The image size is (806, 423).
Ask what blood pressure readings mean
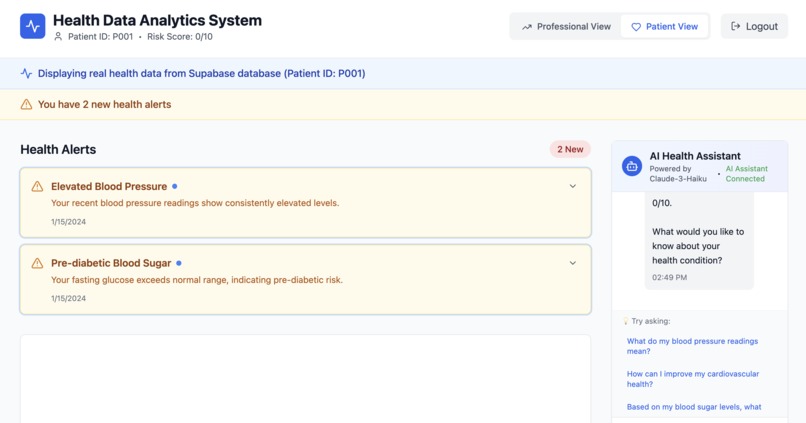coord(692,346)
